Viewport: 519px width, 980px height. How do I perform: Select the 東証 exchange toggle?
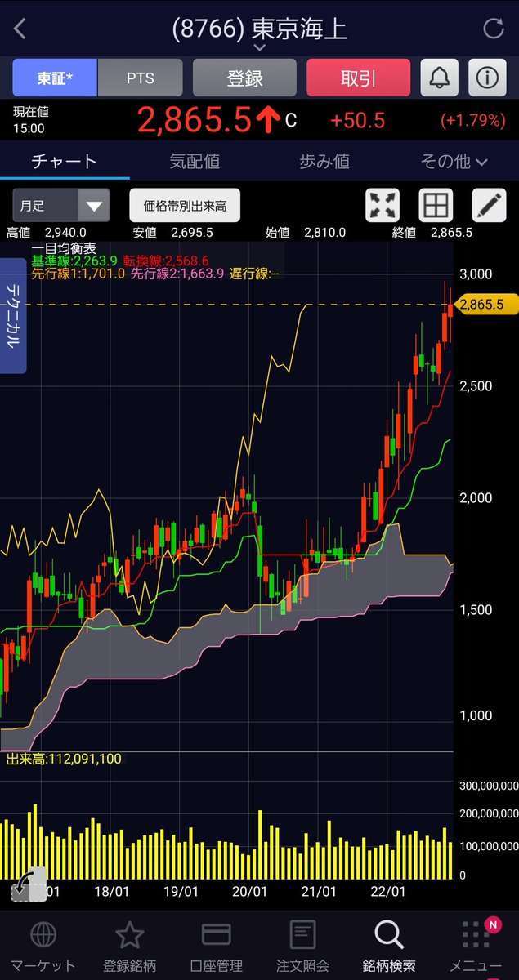[55, 78]
